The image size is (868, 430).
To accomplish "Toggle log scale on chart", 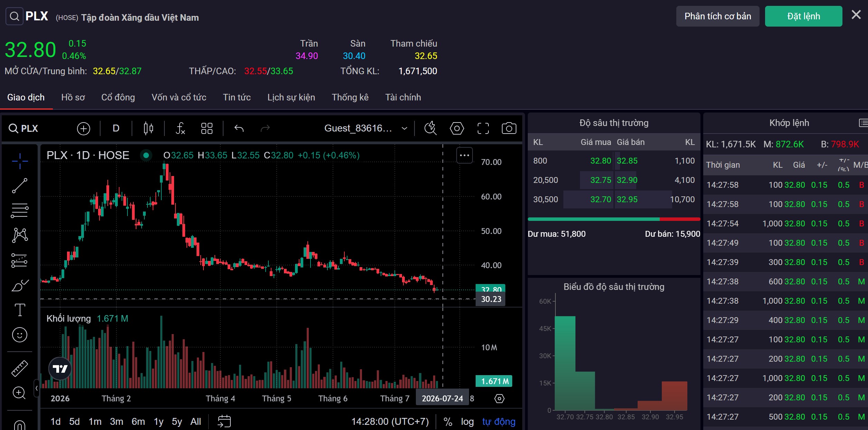I will 467,421.
